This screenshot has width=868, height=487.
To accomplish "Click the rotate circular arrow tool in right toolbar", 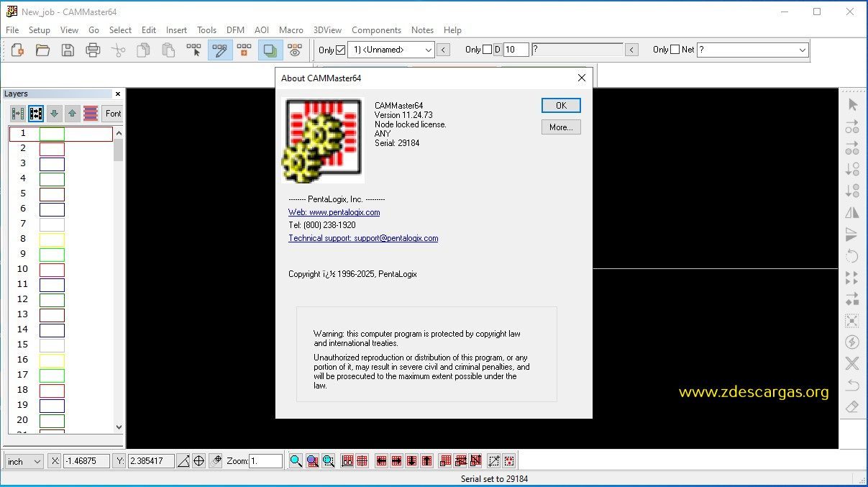I will point(852,255).
